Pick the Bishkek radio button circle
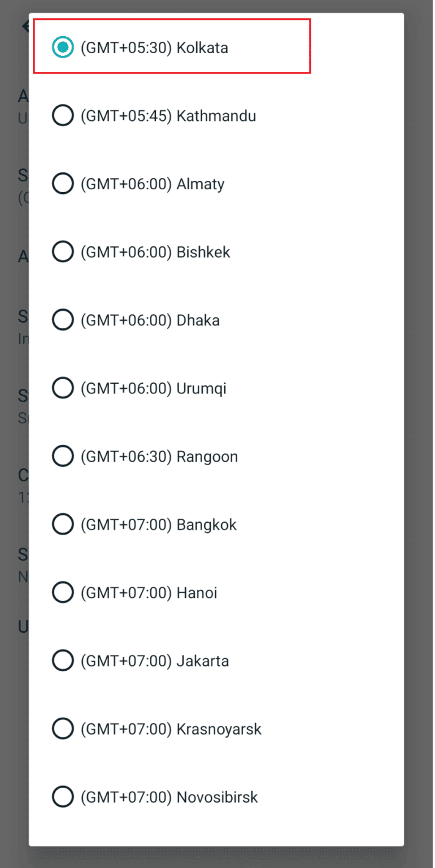The image size is (435, 868). point(63,252)
